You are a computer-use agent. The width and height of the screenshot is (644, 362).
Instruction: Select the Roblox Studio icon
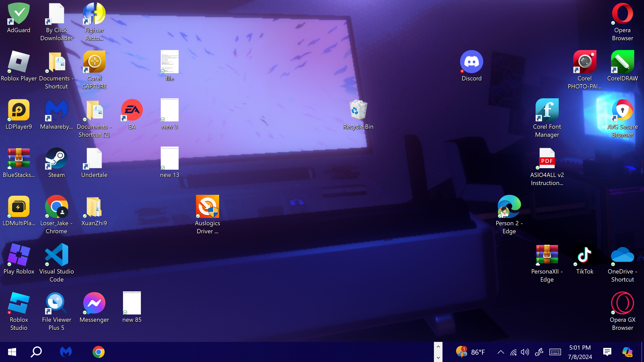coord(19,303)
